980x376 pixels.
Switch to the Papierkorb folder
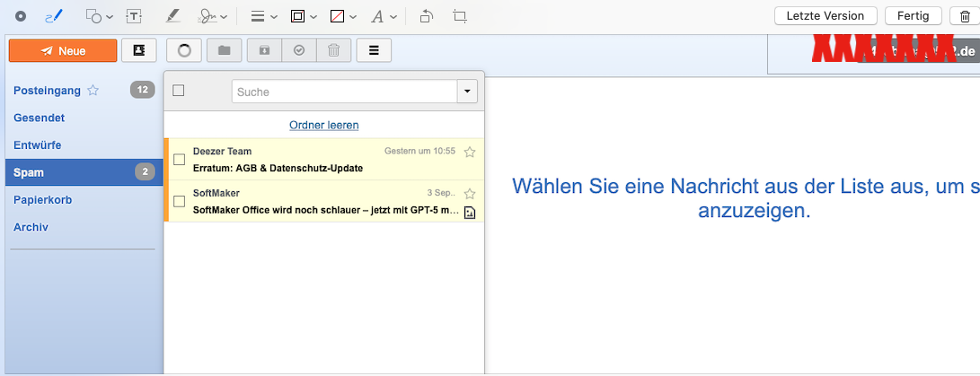tap(43, 200)
